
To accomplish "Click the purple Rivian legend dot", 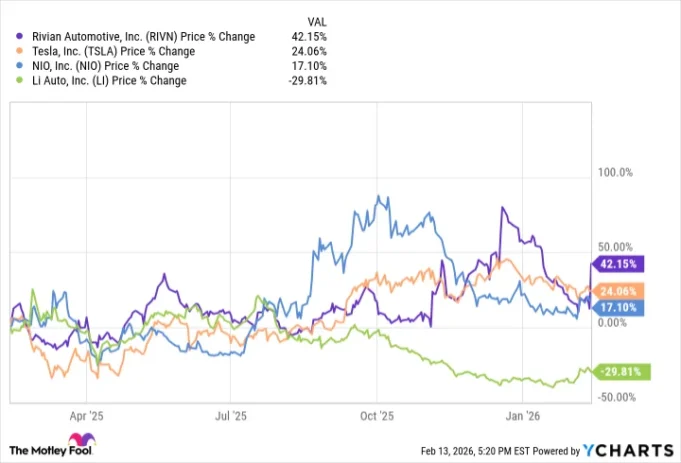I will pos(22,37).
